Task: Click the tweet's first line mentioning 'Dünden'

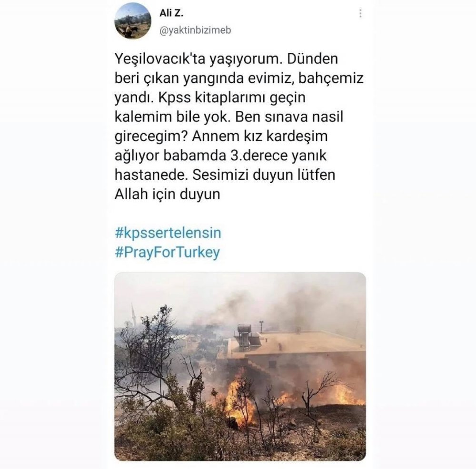Action: 226,59
